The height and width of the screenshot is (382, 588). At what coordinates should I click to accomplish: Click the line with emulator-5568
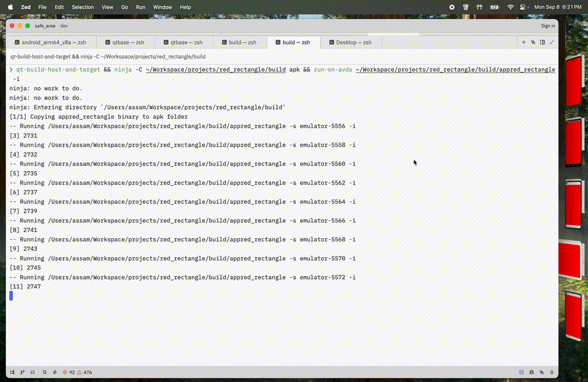tap(182, 239)
